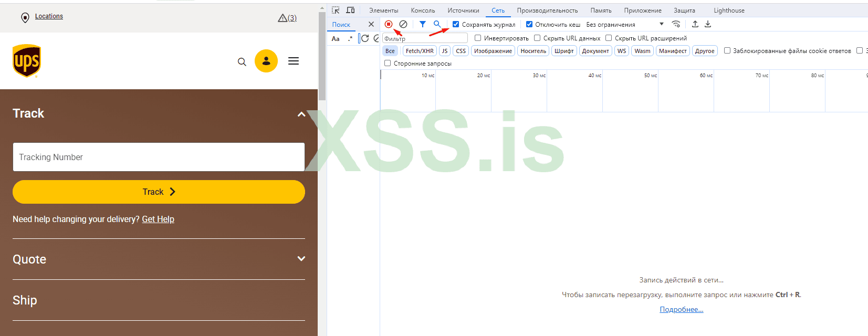Click the yellow Track button

[x=159, y=192]
